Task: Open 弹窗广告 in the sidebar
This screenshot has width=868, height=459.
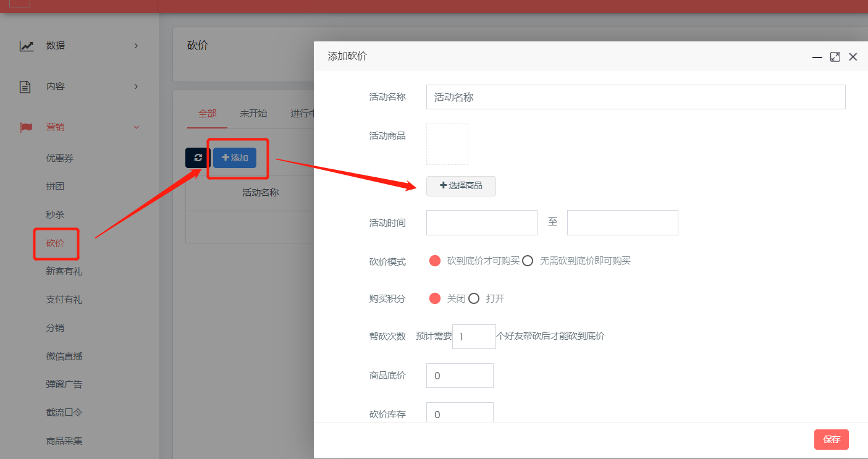Action: (64, 384)
